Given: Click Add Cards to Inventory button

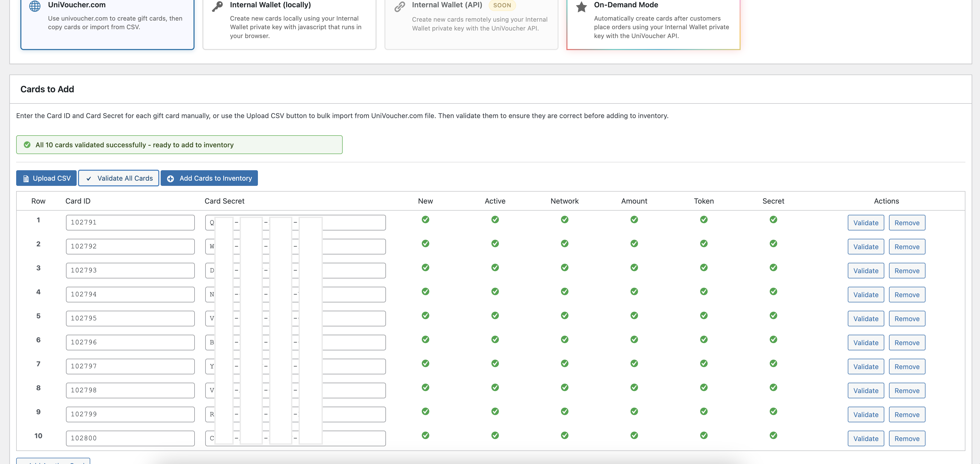Looking at the screenshot, I should [209, 178].
